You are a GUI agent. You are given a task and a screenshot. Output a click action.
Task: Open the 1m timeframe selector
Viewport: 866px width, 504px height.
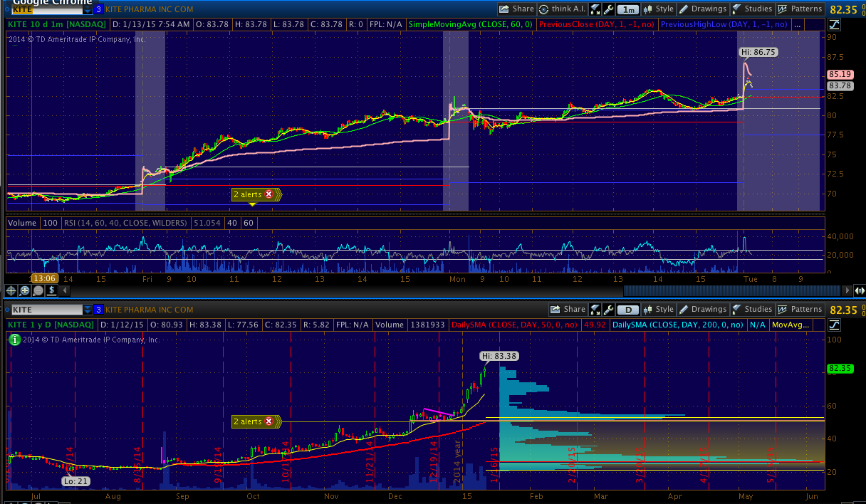pyautogui.click(x=627, y=9)
